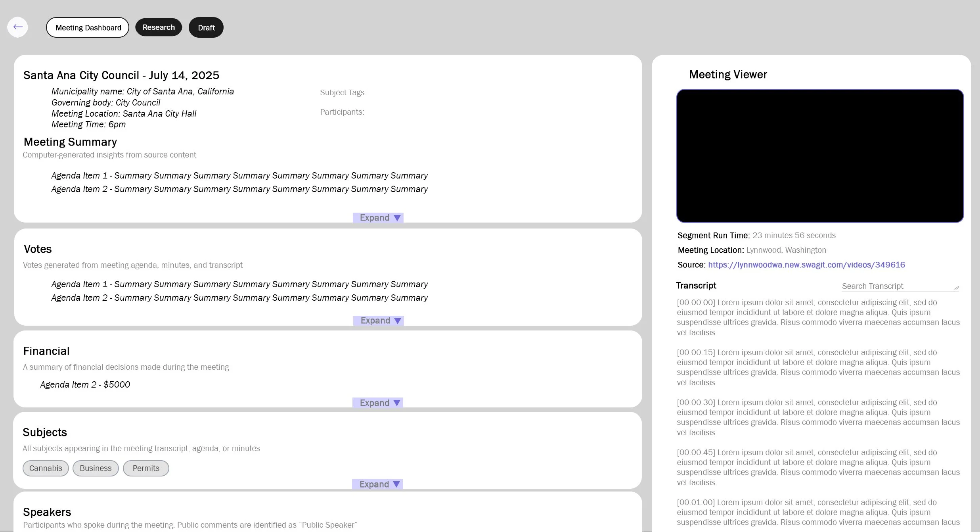Viewport: 980px width, 532px height.
Task: Click Votes section Agenda Item 1 line
Action: [239, 284]
